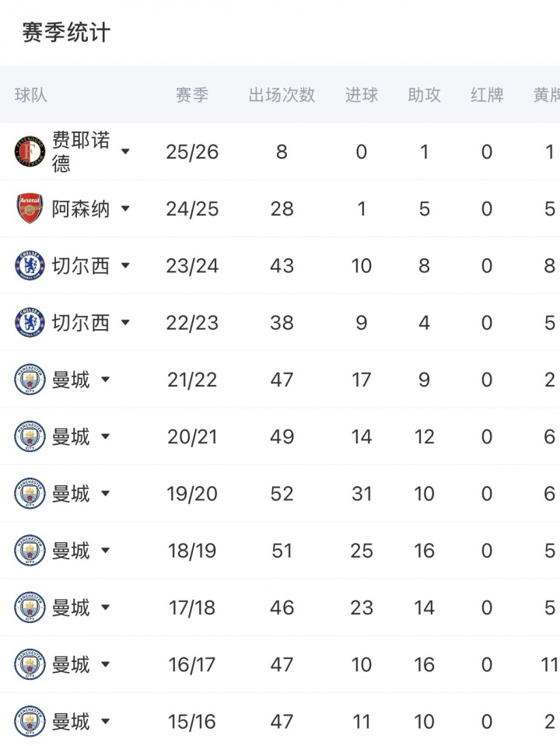Expand the 切尔西 22/23 row dropdown
This screenshot has width=560, height=746.
coord(125,323)
